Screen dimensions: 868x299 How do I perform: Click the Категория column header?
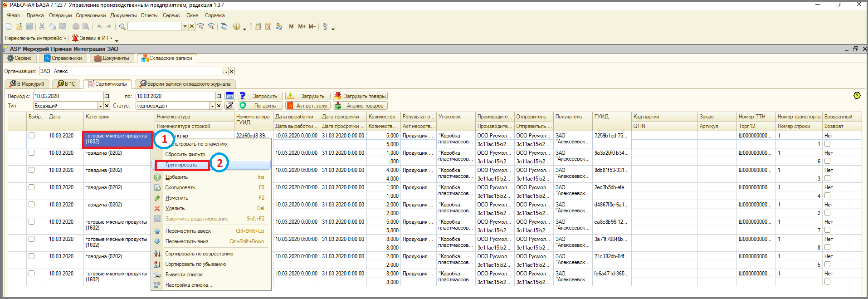coord(119,117)
